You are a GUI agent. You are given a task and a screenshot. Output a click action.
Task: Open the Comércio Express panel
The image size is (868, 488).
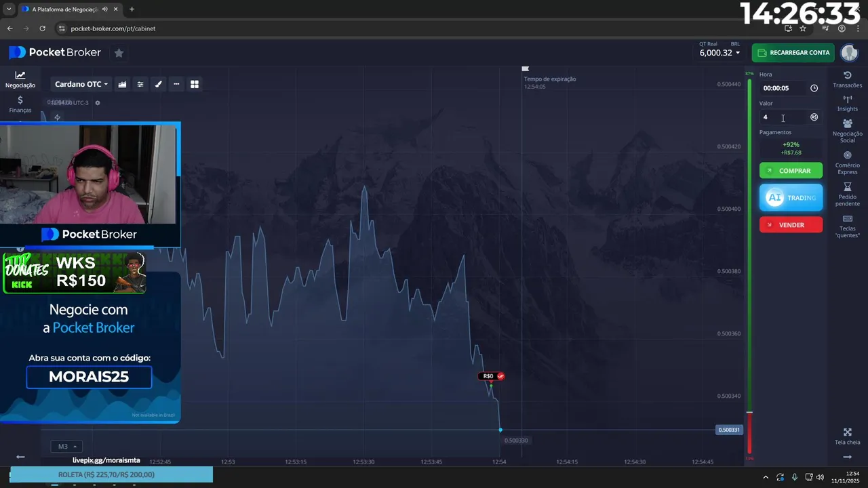point(848,163)
